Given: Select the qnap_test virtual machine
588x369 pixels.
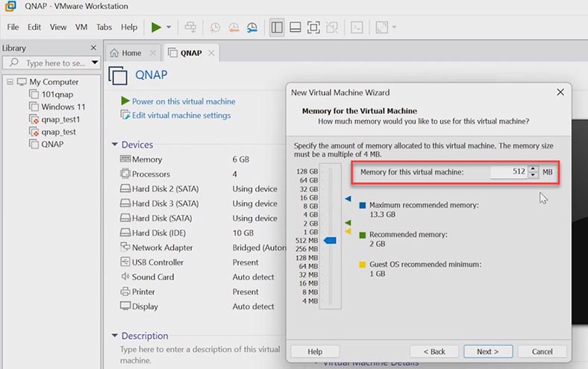Looking at the screenshot, I should (58, 132).
